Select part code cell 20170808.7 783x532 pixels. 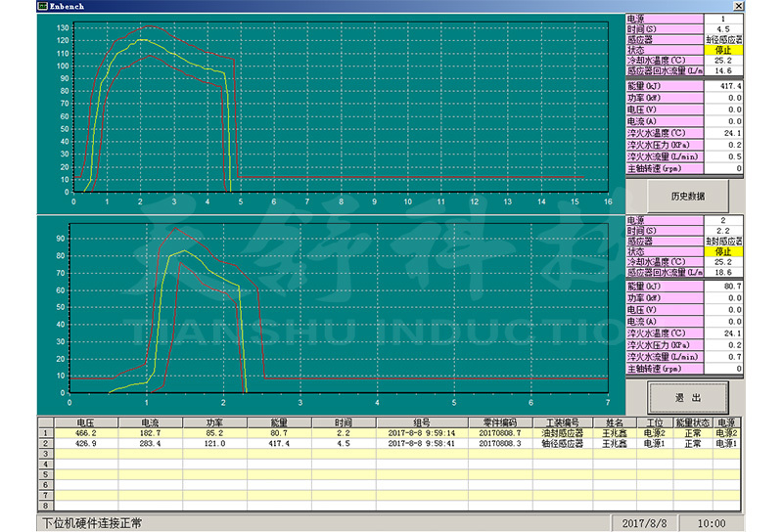[x=500, y=433]
